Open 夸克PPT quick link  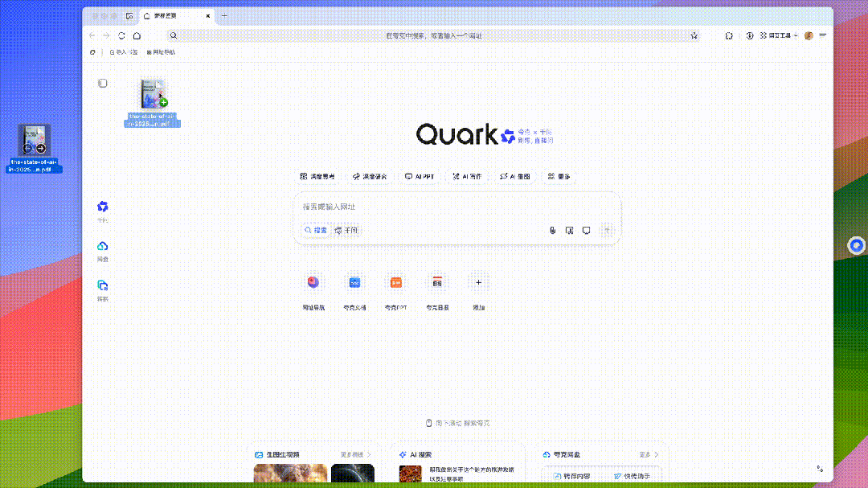click(x=395, y=291)
